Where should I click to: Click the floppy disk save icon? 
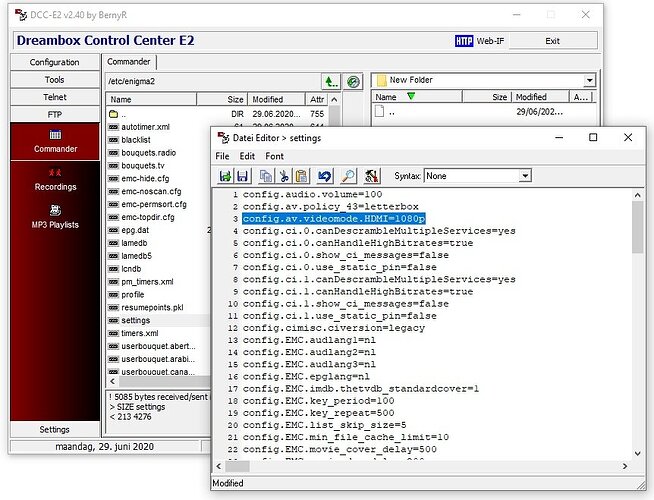[242, 176]
